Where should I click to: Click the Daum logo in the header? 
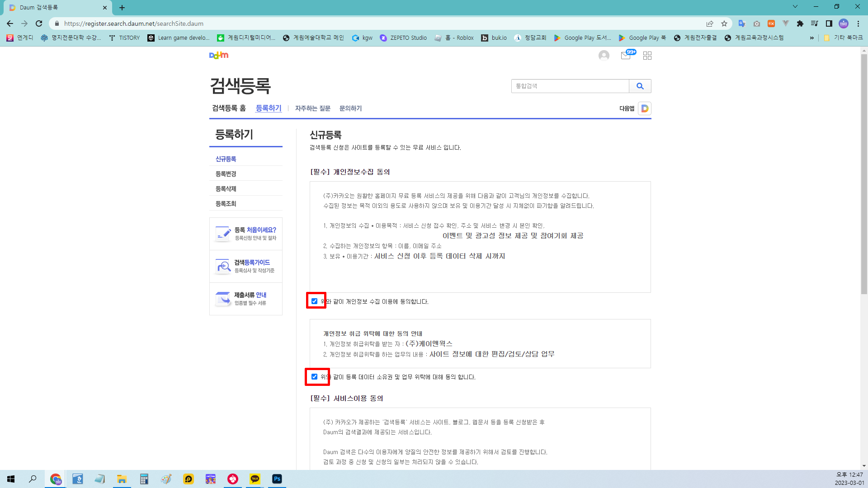pyautogui.click(x=219, y=55)
